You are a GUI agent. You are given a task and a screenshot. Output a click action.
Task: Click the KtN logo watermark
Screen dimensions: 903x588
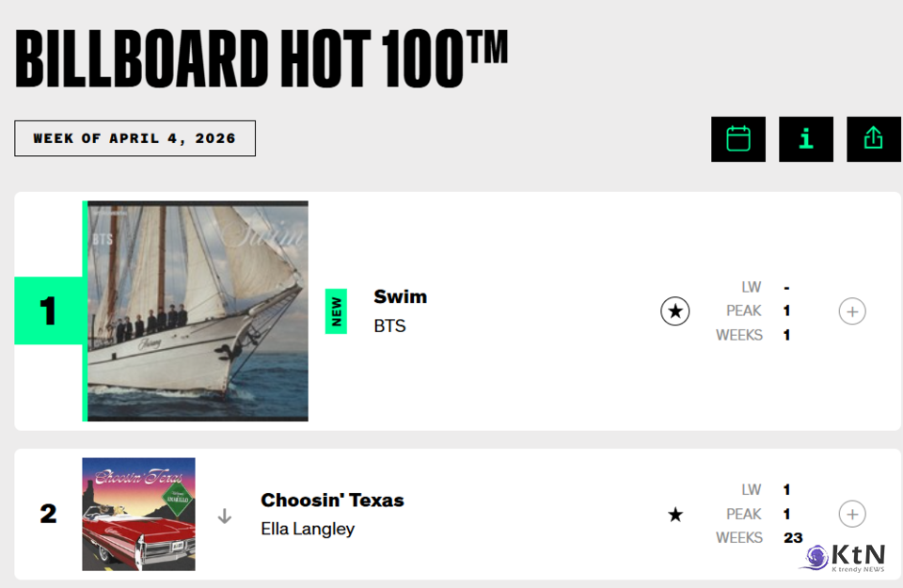(847, 557)
